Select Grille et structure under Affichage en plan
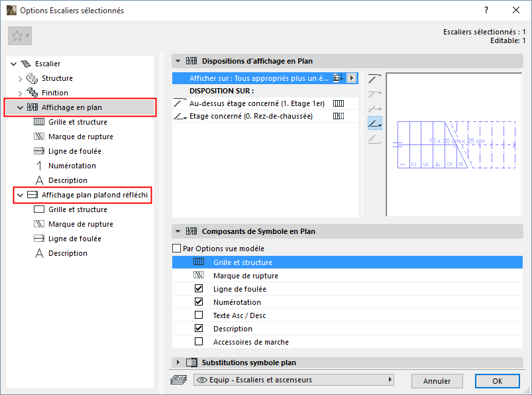 coord(78,122)
